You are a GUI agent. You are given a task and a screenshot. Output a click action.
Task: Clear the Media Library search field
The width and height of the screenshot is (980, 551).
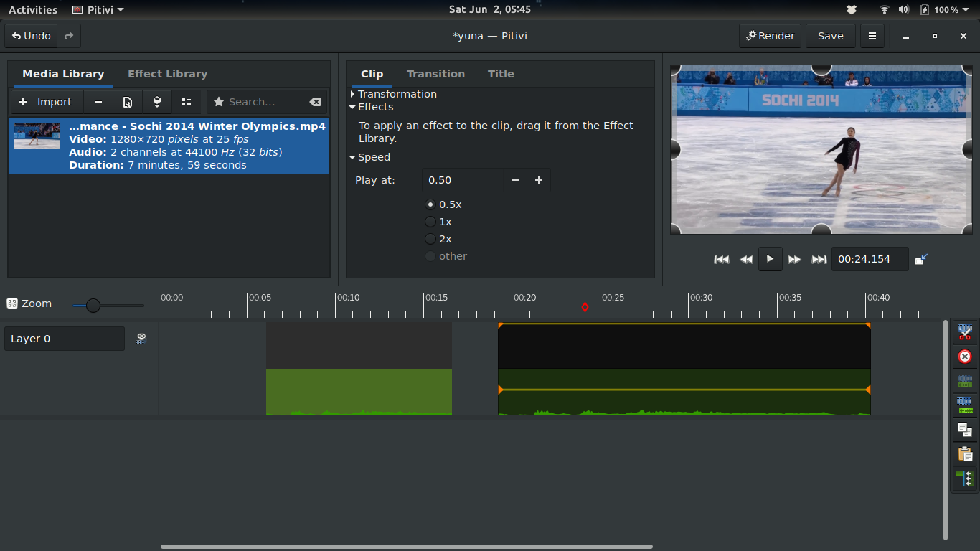pos(315,102)
